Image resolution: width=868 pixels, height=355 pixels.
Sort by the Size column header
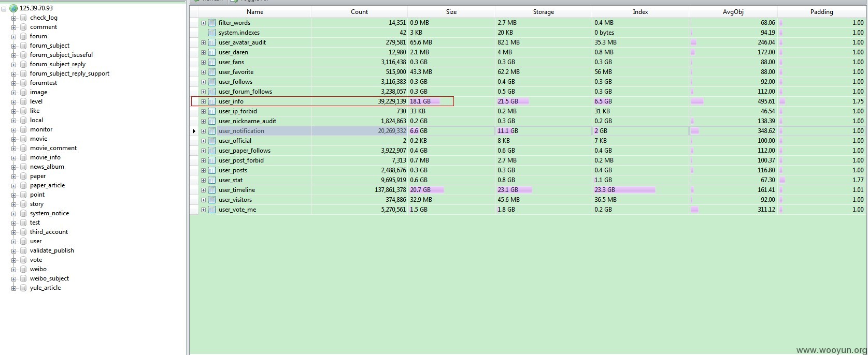pyautogui.click(x=451, y=12)
